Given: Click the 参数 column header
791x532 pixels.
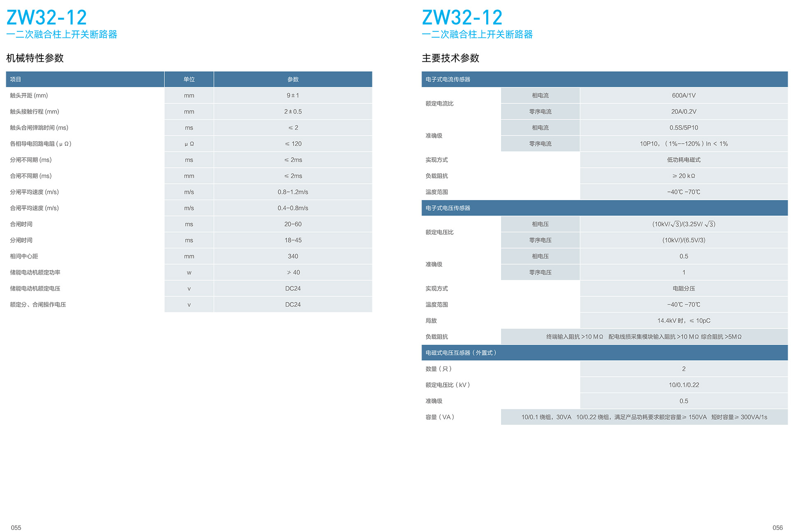Looking at the screenshot, I should click(x=293, y=79).
